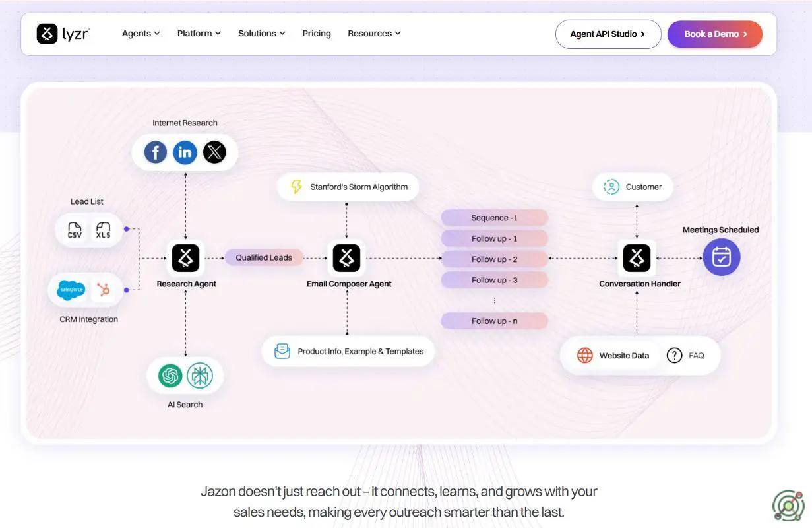Image resolution: width=812 pixels, height=528 pixels.
Task: Click the Salesforce cloud icon
Action: click(x=71, y=290)
